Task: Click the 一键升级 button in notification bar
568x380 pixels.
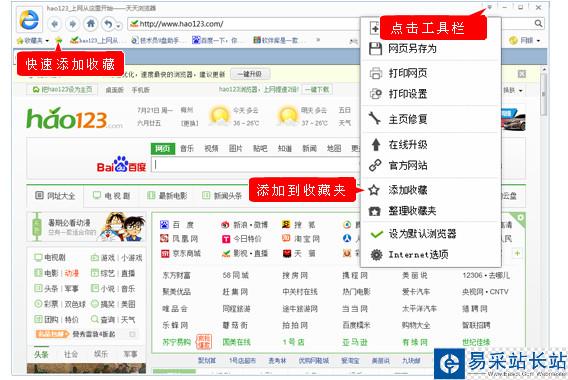Action: pos(250,74)
